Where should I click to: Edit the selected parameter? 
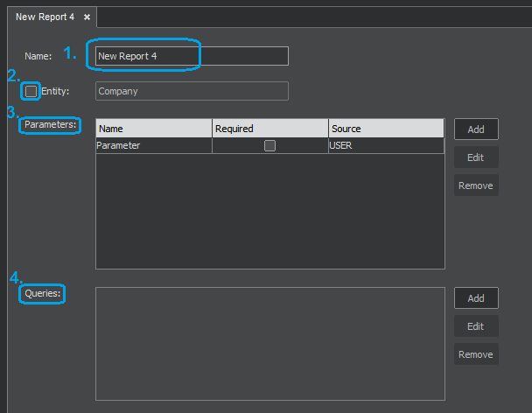tap(476, 157)
